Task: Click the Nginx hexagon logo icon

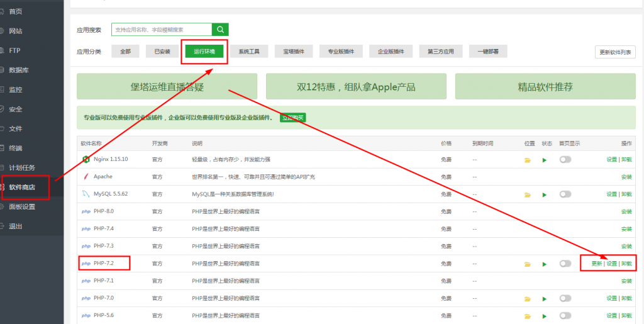Action: 86,159
